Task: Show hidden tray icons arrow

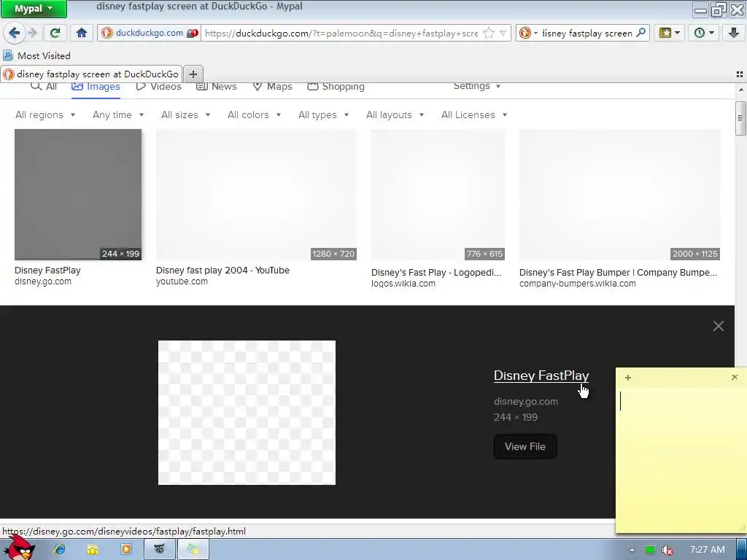Action: click(x=632, y=550)
